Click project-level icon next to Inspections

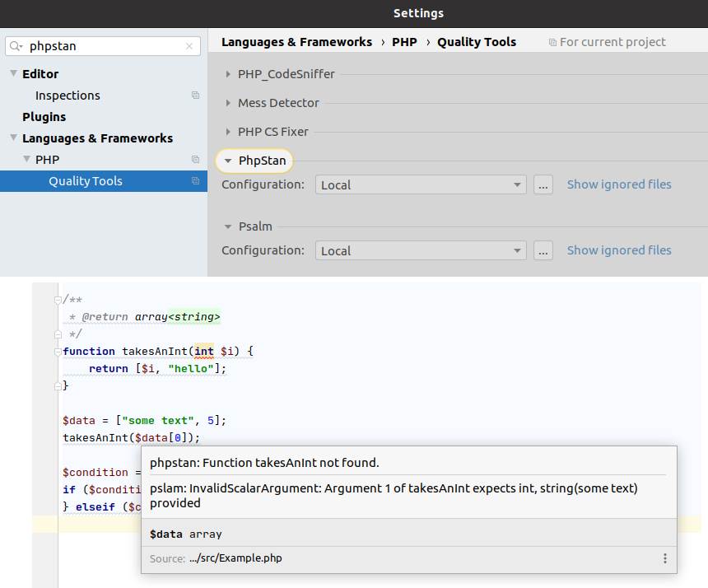pos(195,96)
